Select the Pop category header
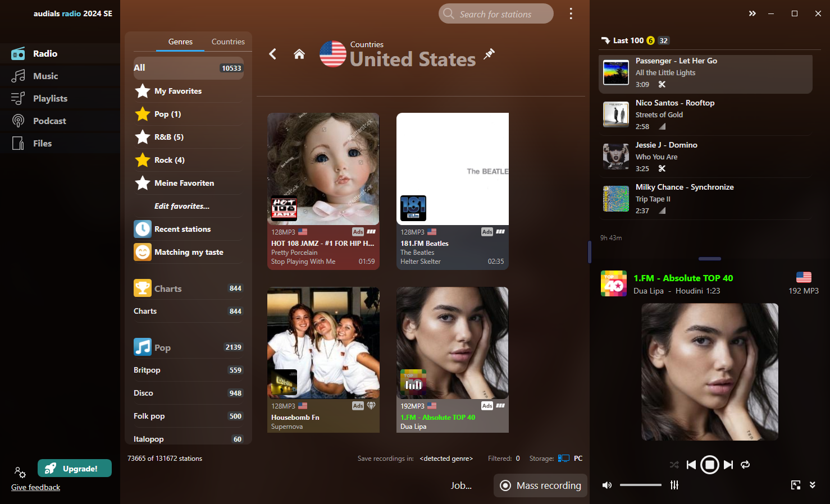830x504 pixels. [188, 347]
